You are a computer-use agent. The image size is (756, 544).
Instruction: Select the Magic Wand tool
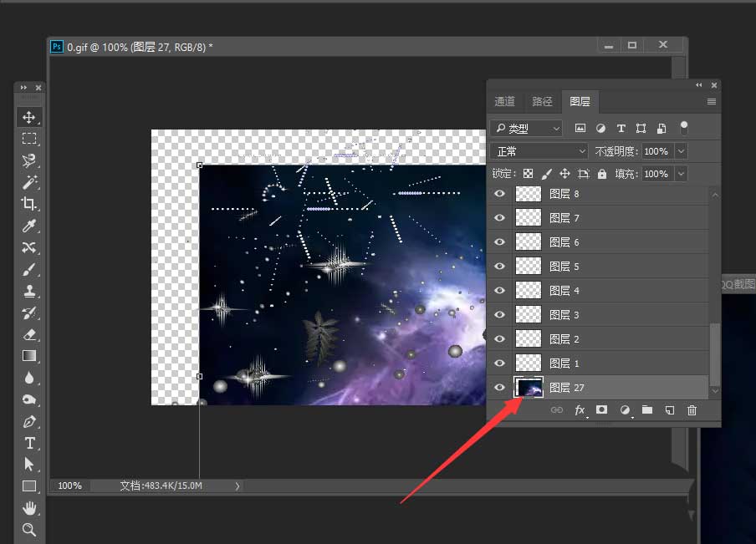[29, 182]
